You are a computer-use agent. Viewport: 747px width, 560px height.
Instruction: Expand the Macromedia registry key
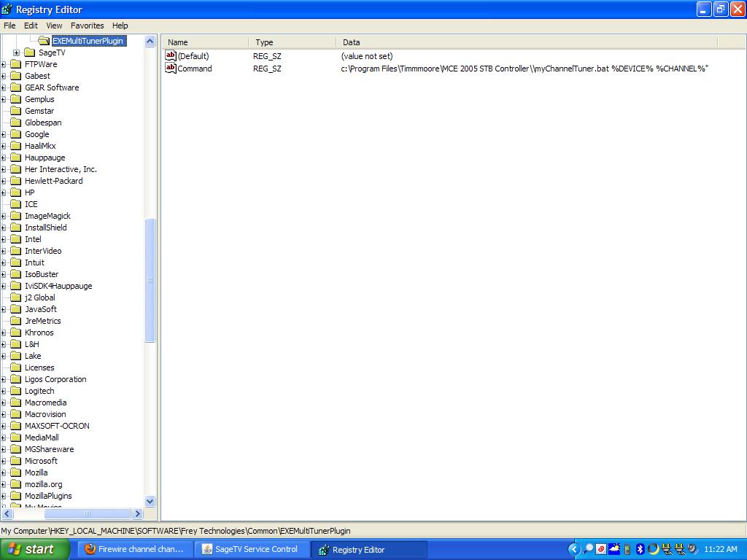(x=4, y=402)
